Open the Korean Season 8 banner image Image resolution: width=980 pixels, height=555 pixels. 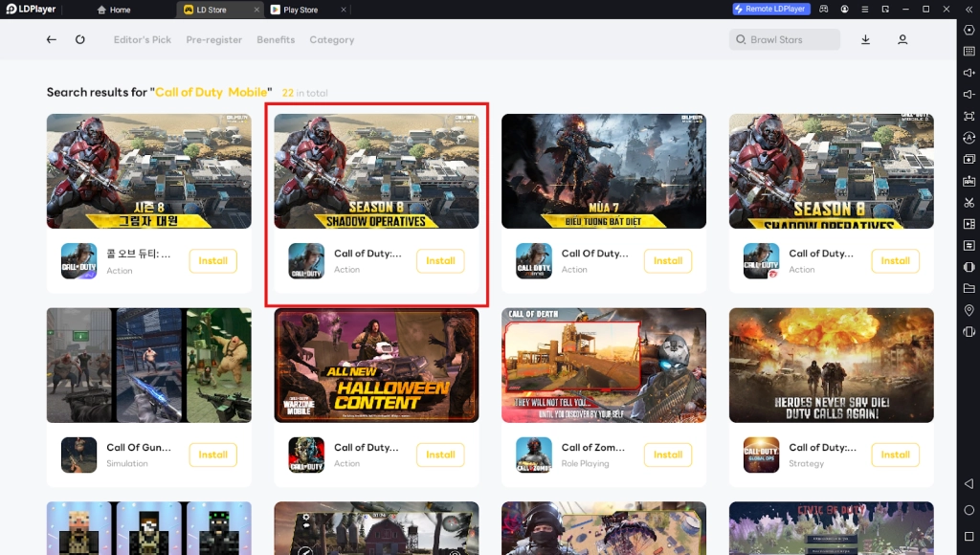[148, 170]
